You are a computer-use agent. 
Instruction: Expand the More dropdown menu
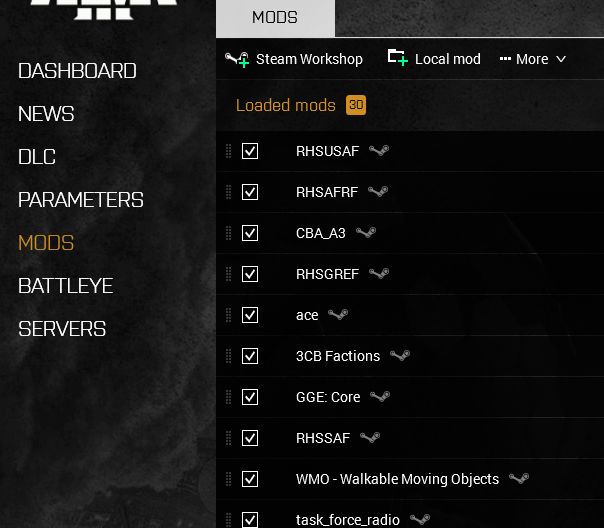[x=533, y=59]
